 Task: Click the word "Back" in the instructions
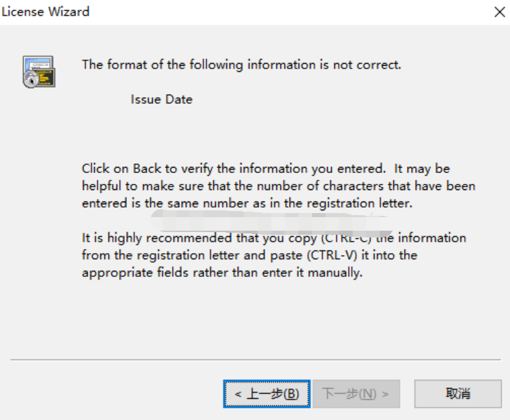[x=147, y=168]
